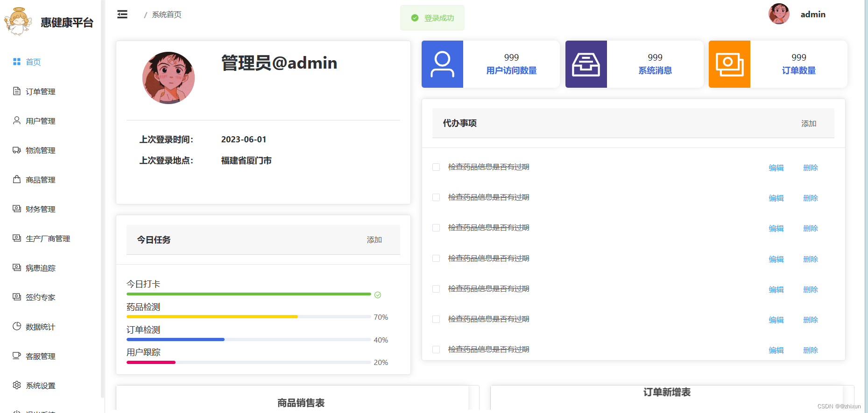Click the 系统设置 gear icon

(17, 385)
